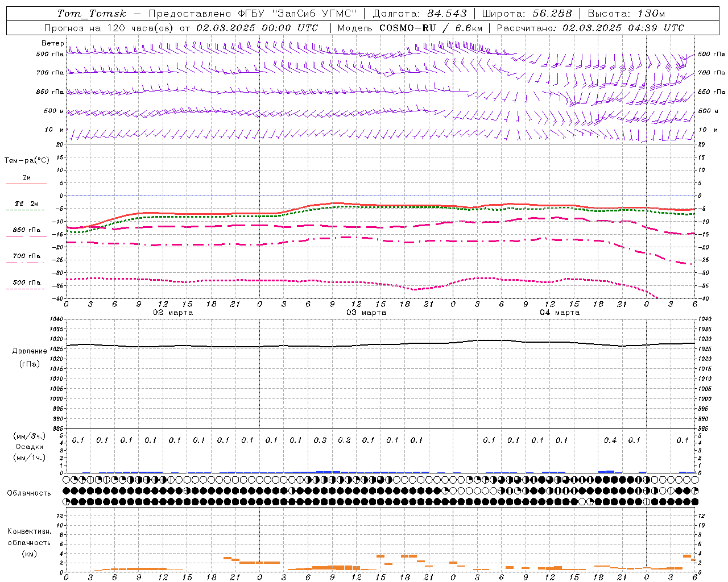Click the "Облачность" cloud cover label
The height and width of the screenshot is (582, 728).
click(29, 493)
